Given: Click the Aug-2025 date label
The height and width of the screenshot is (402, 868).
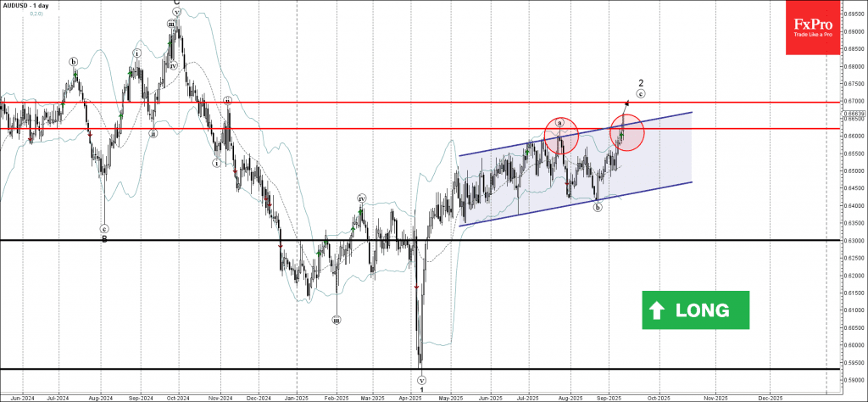Looking at the screenshot, I should [x=570, y=398].
